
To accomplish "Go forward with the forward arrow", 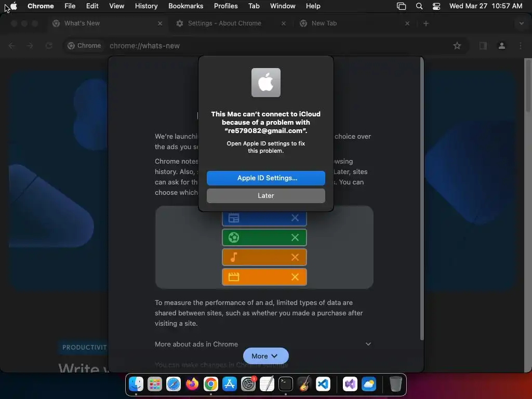I will pos(30,46).
